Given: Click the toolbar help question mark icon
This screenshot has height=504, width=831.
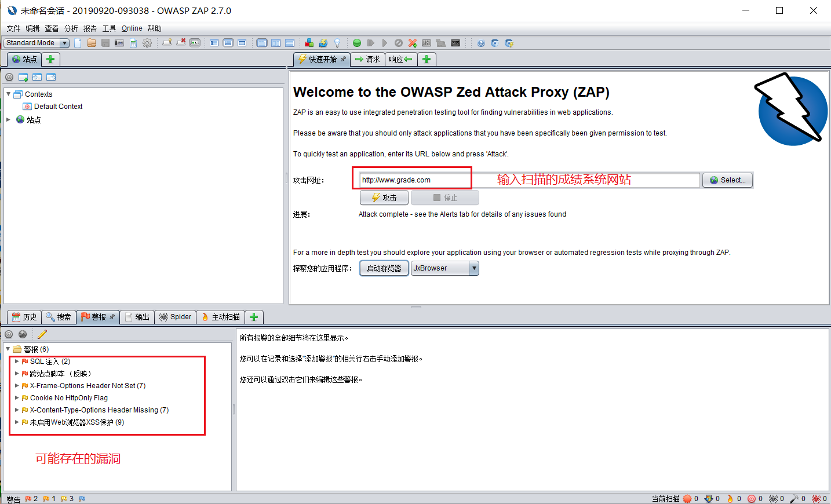Looking at the screenshot, I should click(x=481, y=43).
